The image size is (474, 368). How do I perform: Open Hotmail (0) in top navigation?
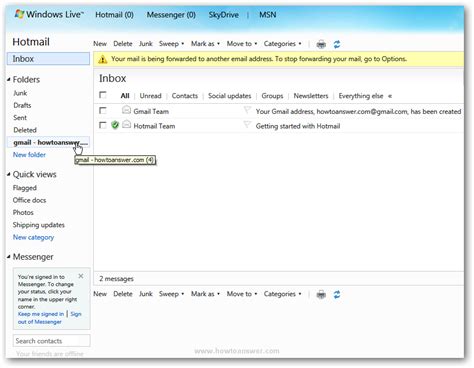pos(114,15)
